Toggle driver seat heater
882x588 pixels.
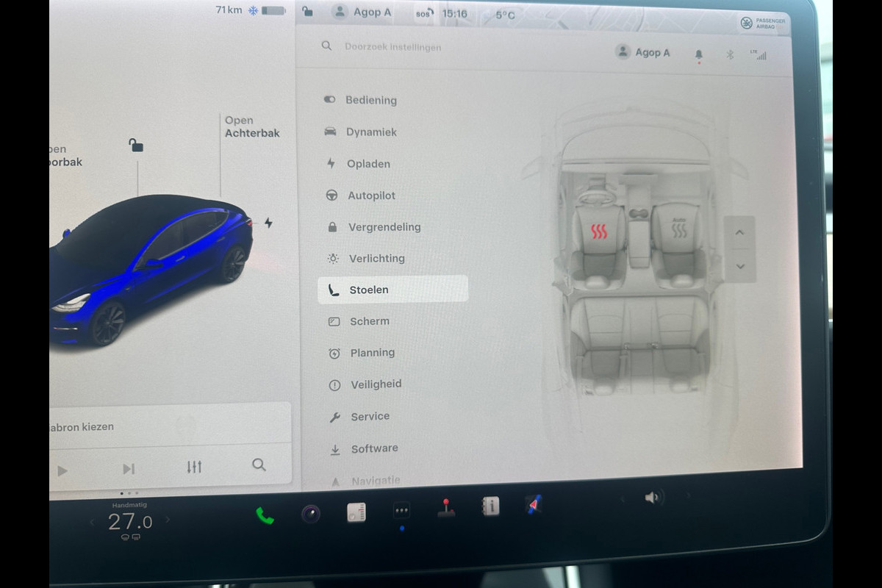coord(599,232)
